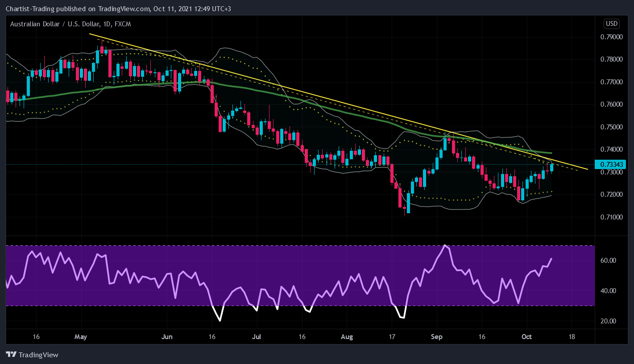This screenshot has width=634, height=364.
Task: Click the Sep date label on time axis
Action: point(437,336)
